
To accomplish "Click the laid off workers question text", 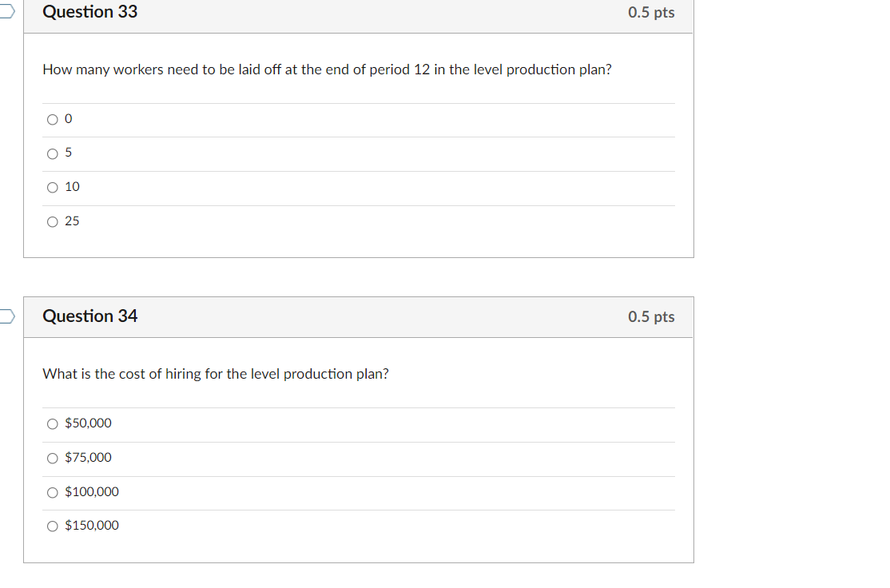I will tap(327, 70).
